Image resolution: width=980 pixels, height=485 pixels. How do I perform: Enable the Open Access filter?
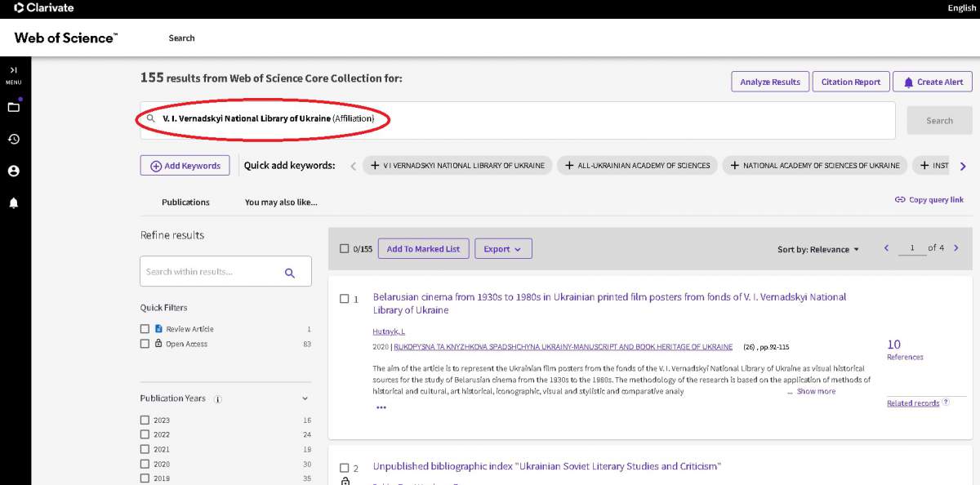coord(145,344)
